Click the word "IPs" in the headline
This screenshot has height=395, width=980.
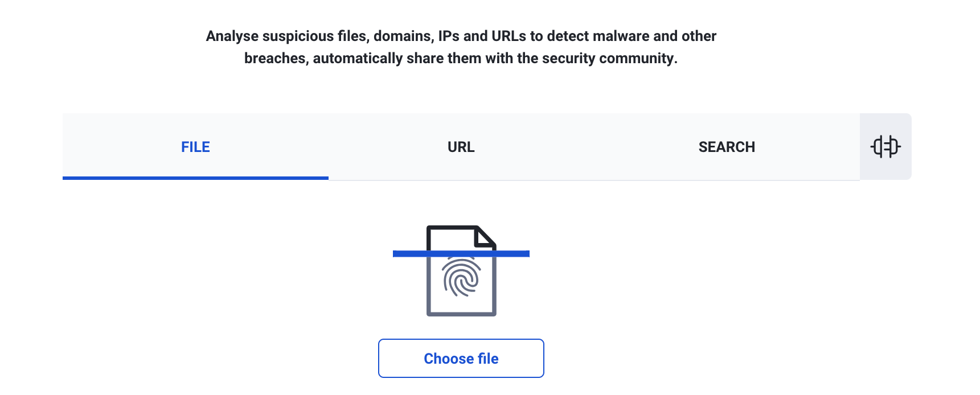click(x=448, y=36)
